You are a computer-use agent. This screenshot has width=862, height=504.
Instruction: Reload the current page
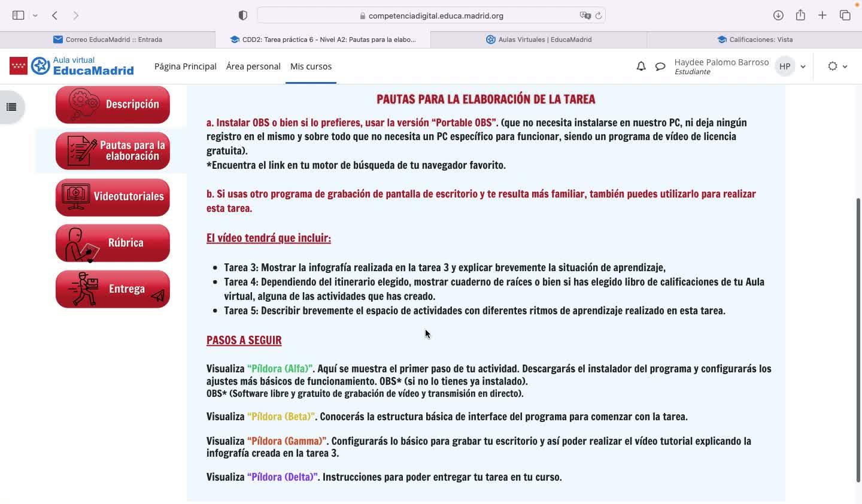coord(598,16)
